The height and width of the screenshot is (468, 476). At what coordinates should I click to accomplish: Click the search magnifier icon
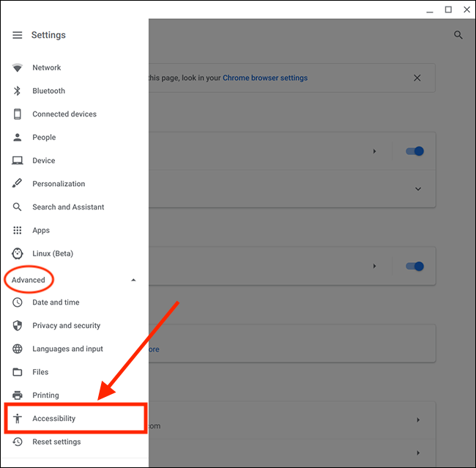458,35
